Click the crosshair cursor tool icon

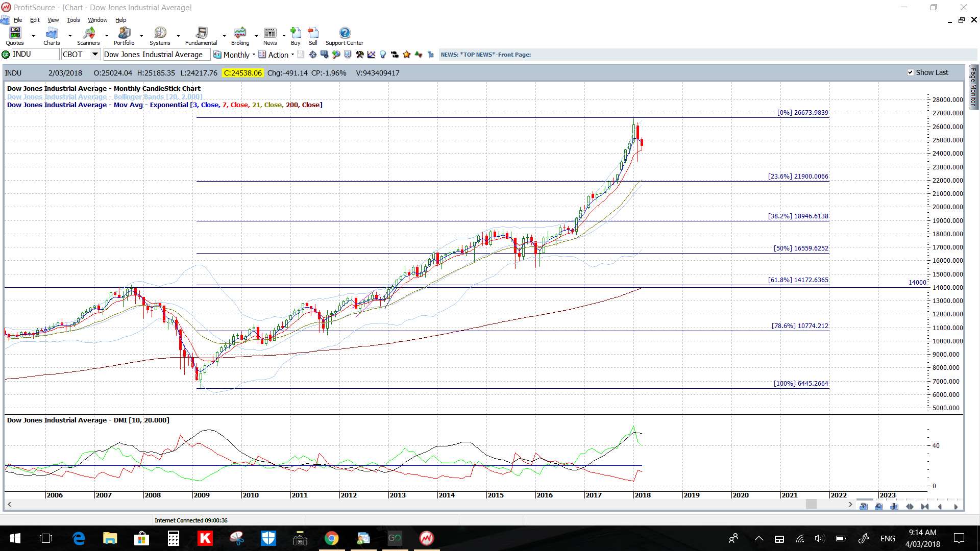(x=312, y=55)
